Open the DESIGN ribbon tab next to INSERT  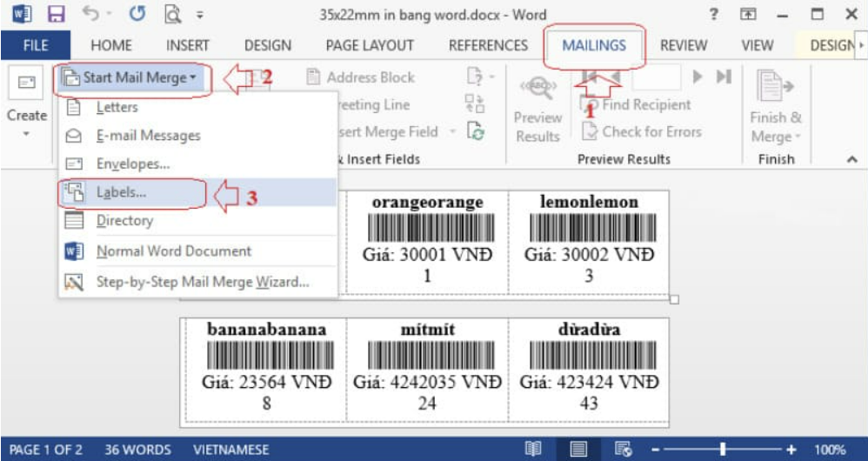pos(268,45)
